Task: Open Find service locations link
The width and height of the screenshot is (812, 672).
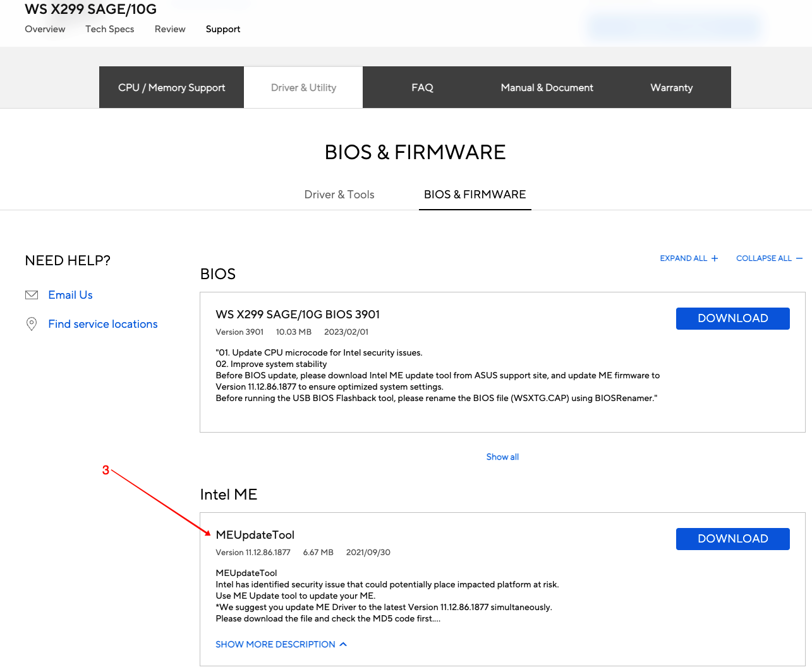Action: [x=103, y=324]
